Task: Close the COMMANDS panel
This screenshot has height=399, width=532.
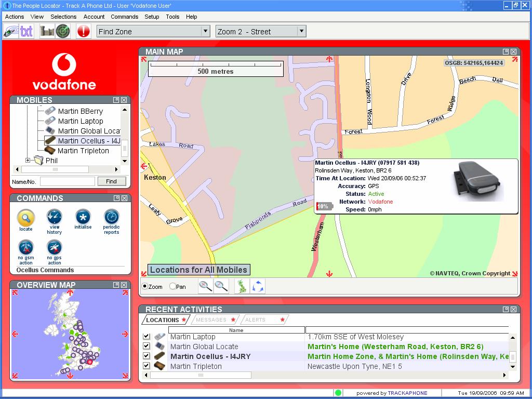Action: 125,198
